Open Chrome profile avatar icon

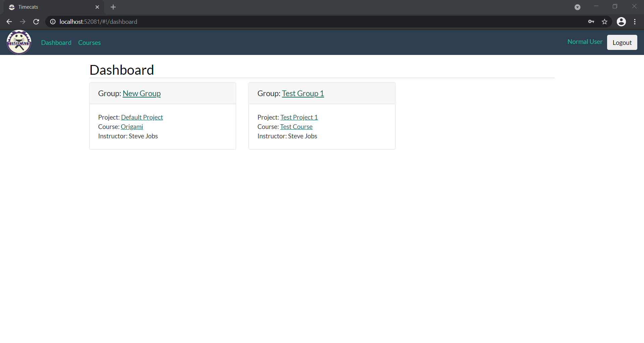(621, 22)
